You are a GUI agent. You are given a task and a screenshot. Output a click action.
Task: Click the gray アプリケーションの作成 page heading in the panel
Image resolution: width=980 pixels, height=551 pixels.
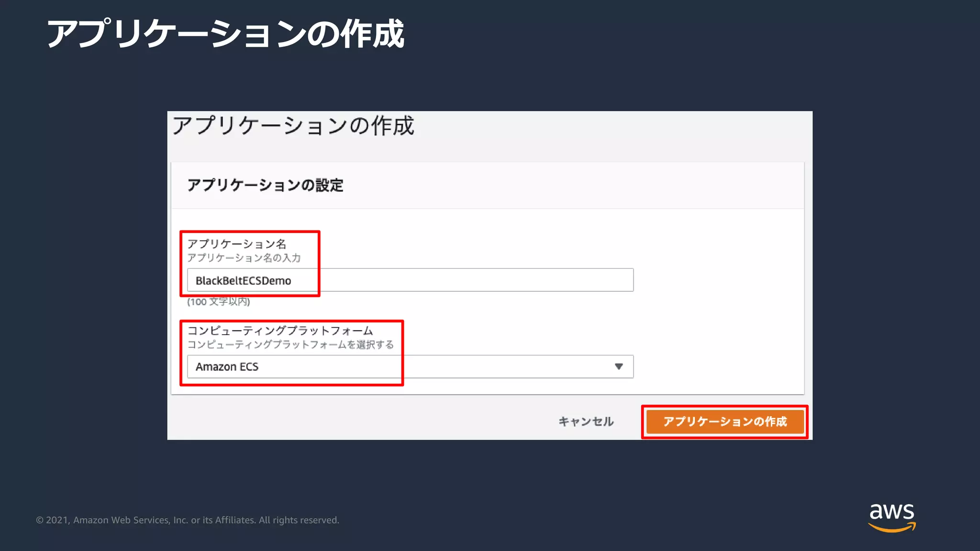[x=293, y=126]
